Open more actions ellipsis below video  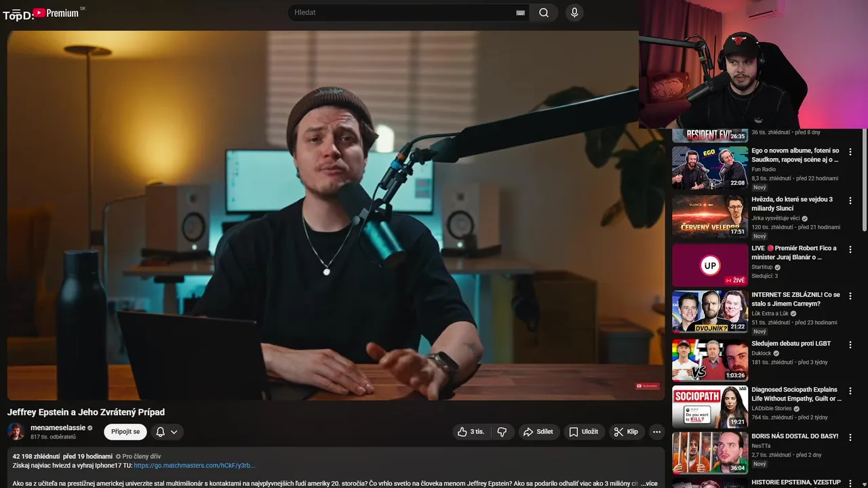pyautogui.click(x=656, y=432)
